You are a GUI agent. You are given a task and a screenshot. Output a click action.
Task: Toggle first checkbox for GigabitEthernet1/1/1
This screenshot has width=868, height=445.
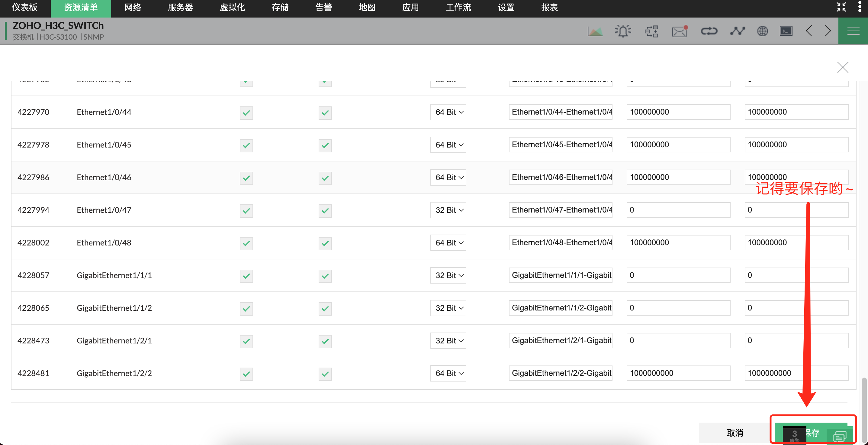pyautogui.click(x=246, y=276)
